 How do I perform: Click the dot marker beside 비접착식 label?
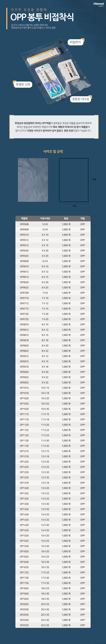coord(60,42)
